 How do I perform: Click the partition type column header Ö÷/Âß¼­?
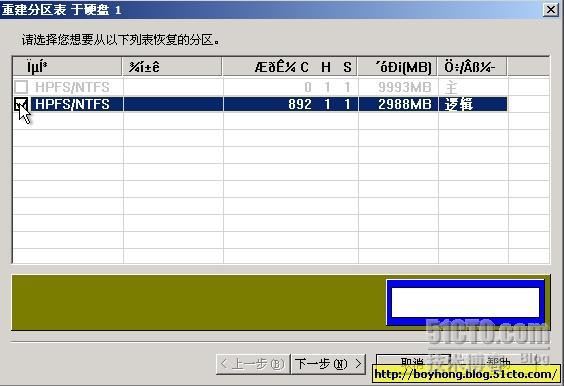472,67
